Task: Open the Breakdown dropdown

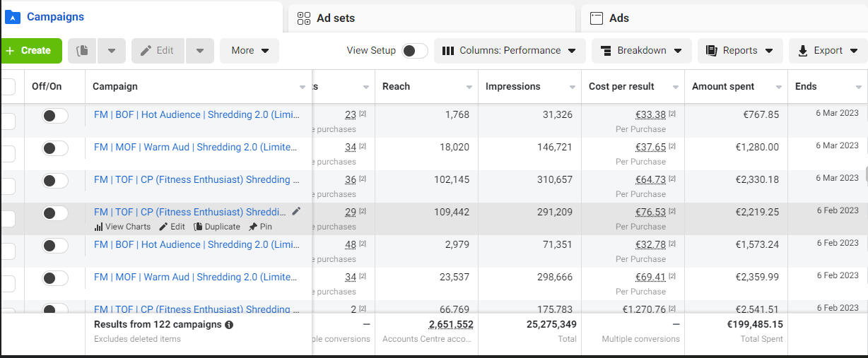Action: pyautogui.click(x=640, y=51)
